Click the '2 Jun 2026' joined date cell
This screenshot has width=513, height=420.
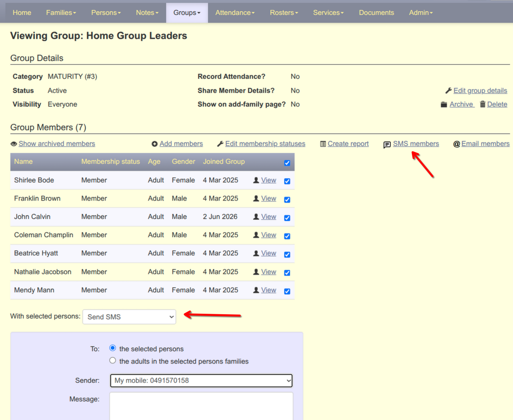click(x=220, y=217)
